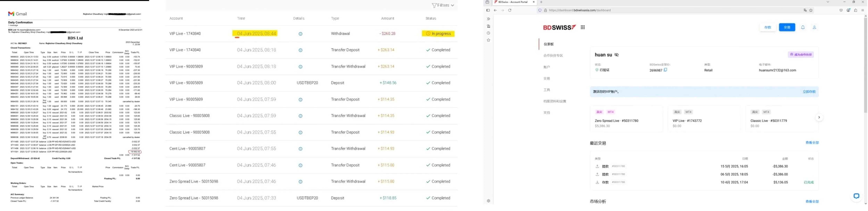868x211 pixels.
Task: Click the browser account profile icon in toolbar
Action: (848, 10)
